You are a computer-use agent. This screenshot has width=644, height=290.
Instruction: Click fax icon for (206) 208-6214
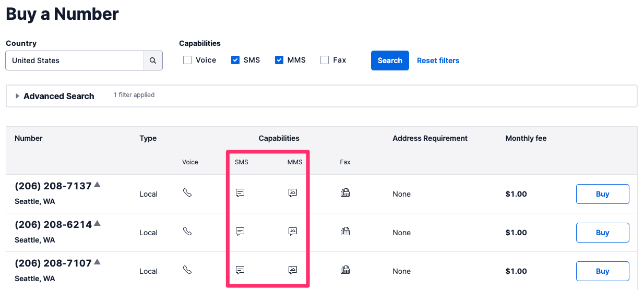tap(345, 232)
